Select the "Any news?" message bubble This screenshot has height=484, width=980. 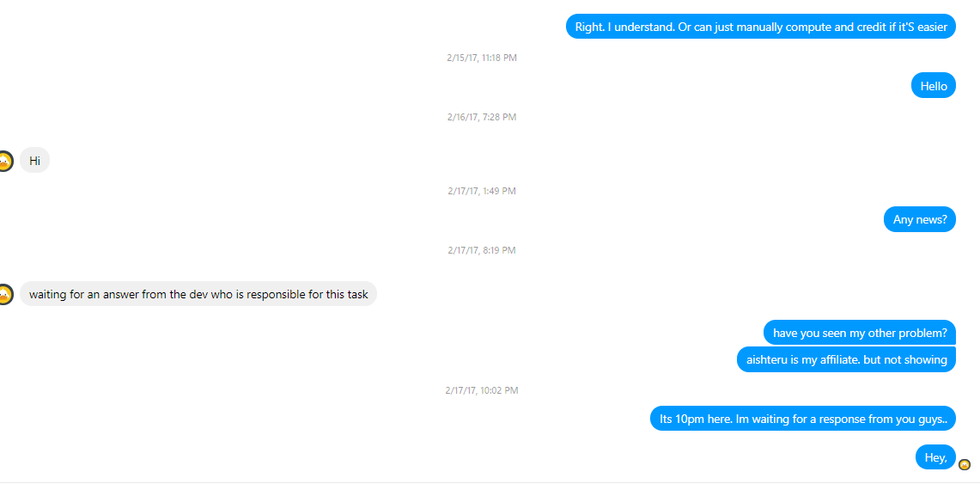click(x=919, y=219)
